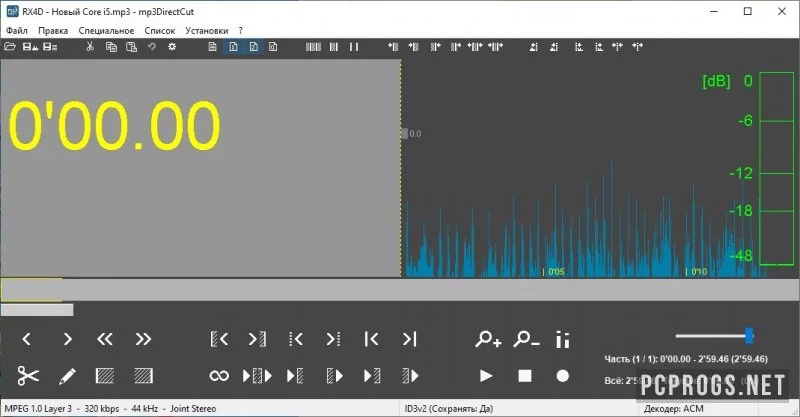Step back with the single left chevron

tap(27, 339)
